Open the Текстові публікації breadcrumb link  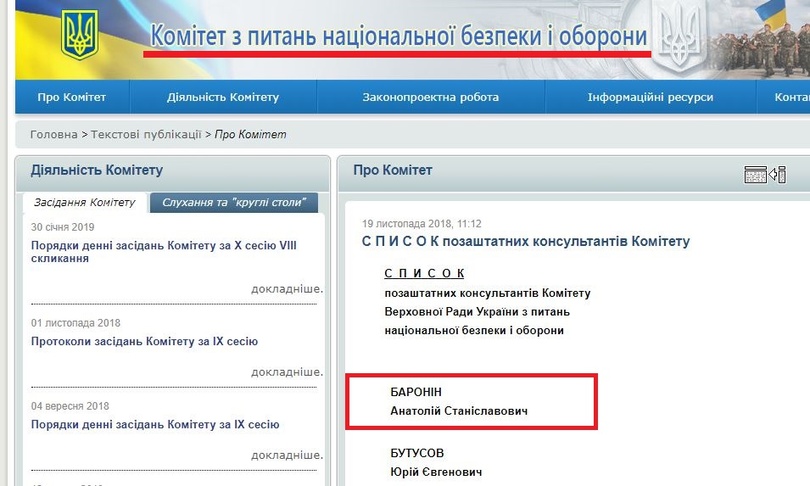pos(146,135)
